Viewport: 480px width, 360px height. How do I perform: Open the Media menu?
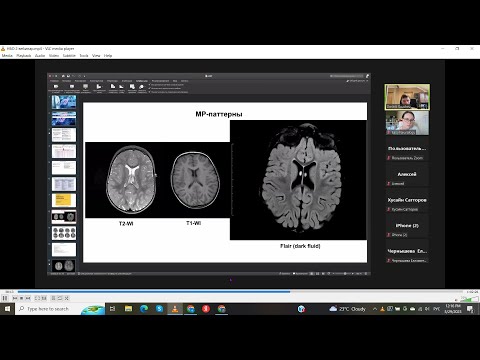(x=7, y=56)
